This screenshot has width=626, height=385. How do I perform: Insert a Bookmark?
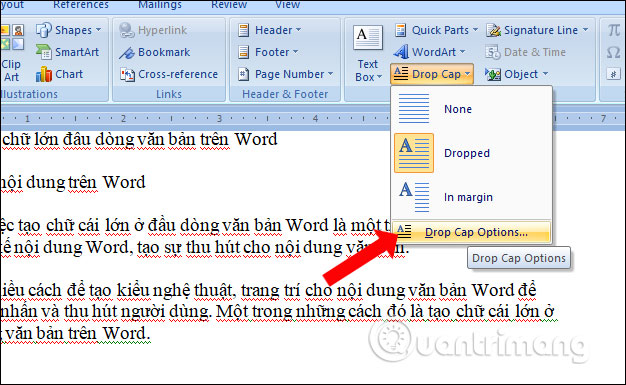point(155,52)
